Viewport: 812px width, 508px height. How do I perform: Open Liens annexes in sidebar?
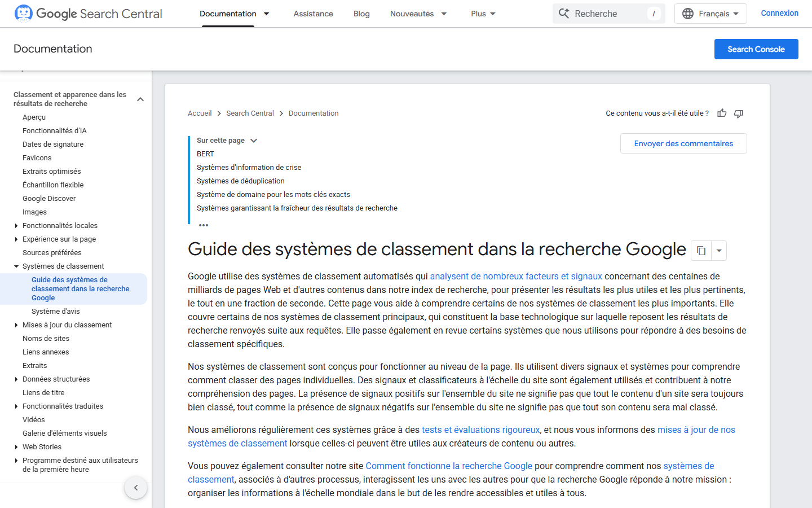click(x=46, y=352)
